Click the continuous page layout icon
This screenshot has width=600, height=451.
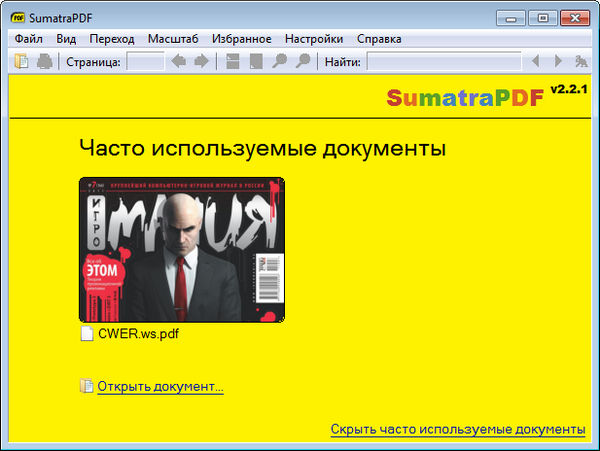coord(233,62)
